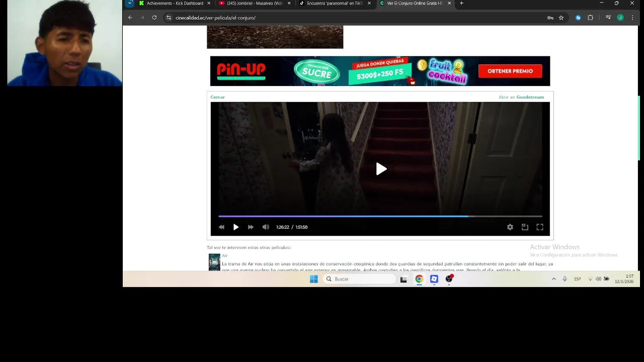Click the large play overlay on the video

coord(381,169)
